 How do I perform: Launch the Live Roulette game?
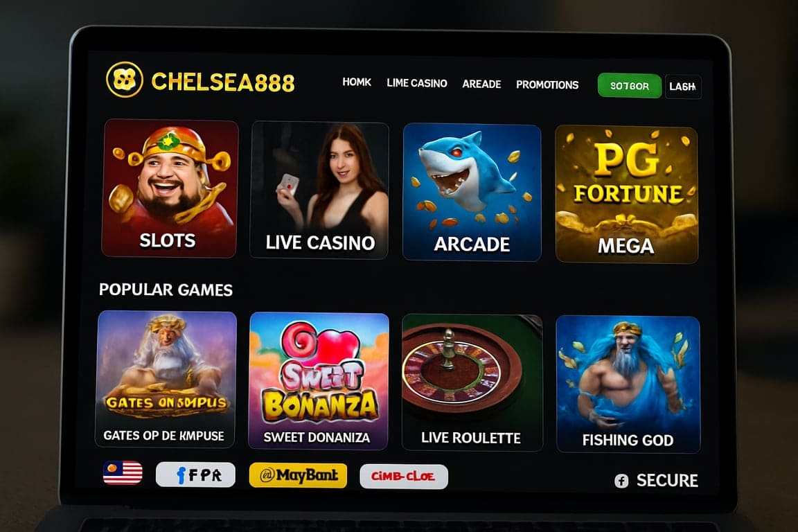(x=472, y=383)
